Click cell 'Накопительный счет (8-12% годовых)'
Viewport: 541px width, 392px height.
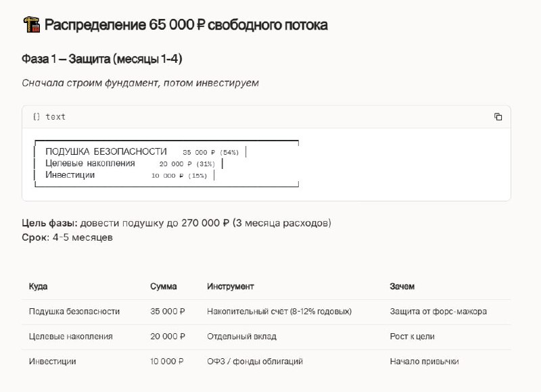[279, 312]
